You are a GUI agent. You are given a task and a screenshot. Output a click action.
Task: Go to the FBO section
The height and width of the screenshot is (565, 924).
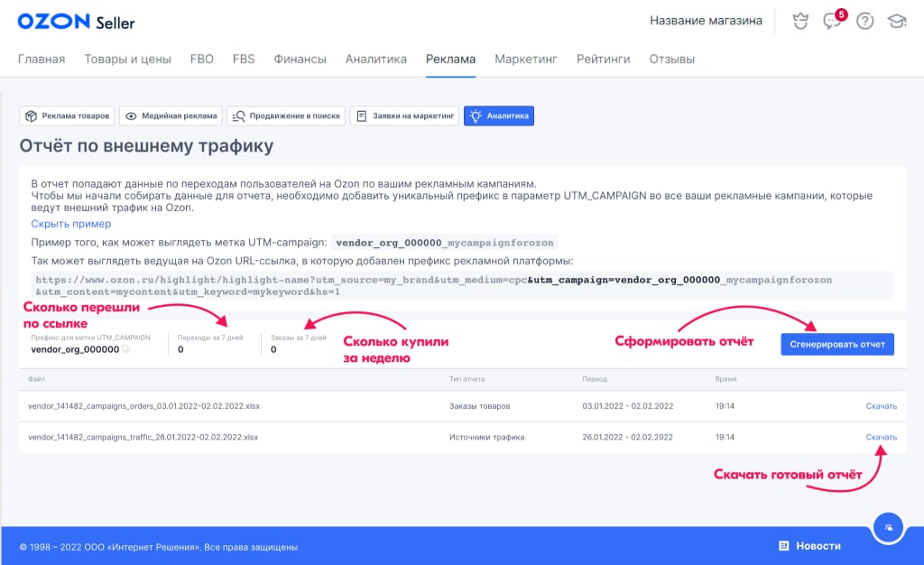pyautogui.click(x=201, y=59)
